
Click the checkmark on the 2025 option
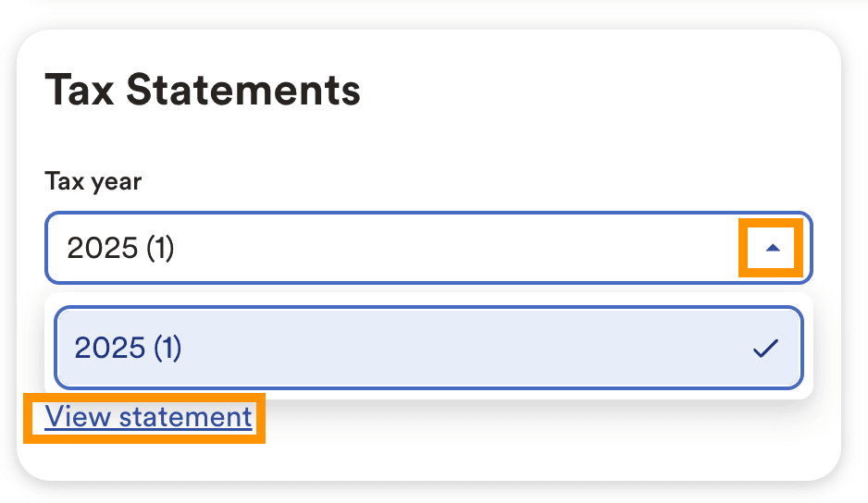765,349
